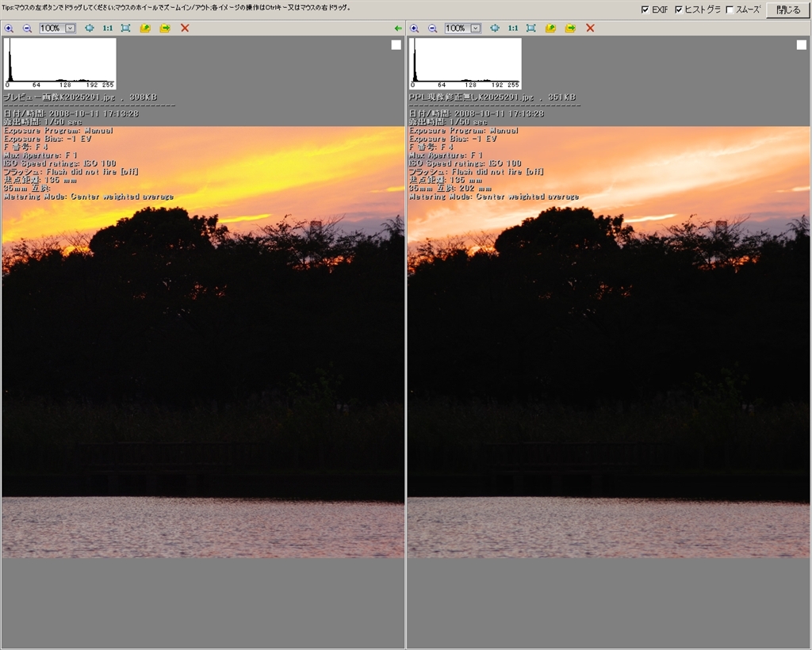Click the right pane fit-to-window crosshair icon
The image size is (812, 650).
pyautogui.click(x=495, y=28)
